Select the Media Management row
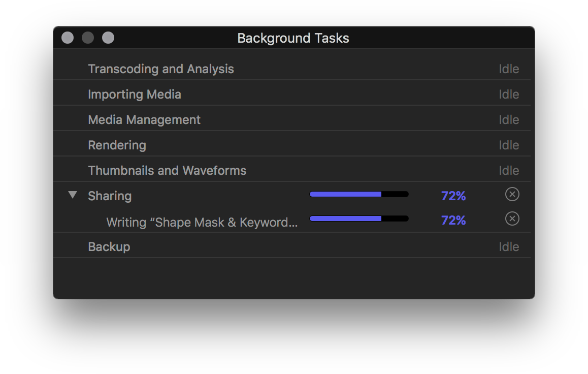Viewport: 588px width, 374px height. pyautogui.click(x=292, y=119)
